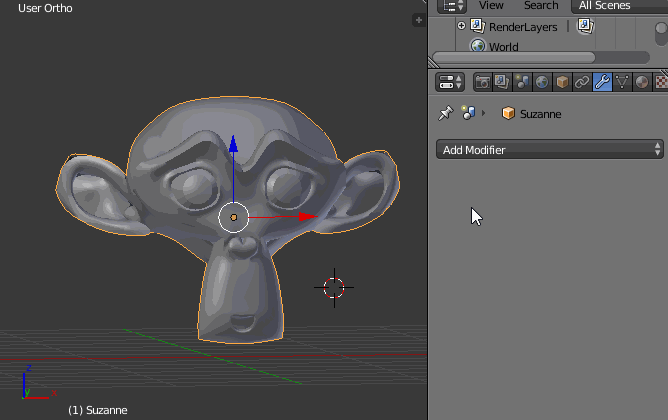
Task: Open the Render Layers properties tab
Action: click(502, 82)
